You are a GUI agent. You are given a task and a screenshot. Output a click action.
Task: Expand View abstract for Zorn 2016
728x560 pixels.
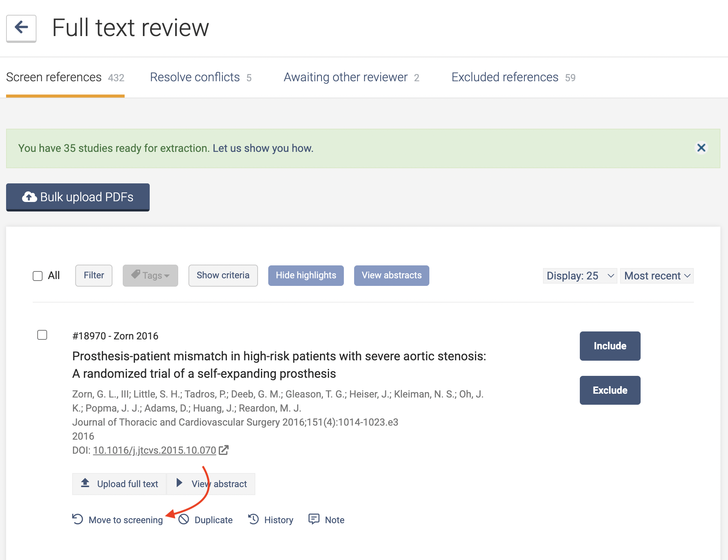(x=211, y=484)
